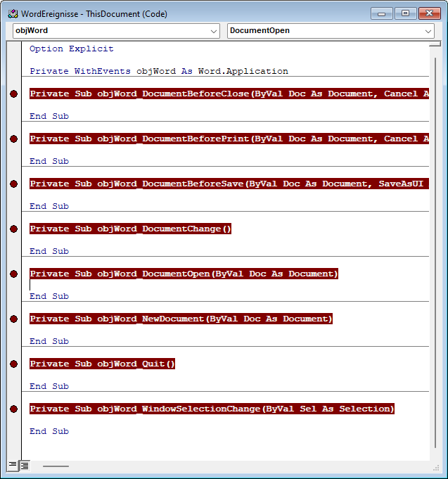448x479 pixels.
Task: Place cursor in Option Explicit line
Action: 72,49
